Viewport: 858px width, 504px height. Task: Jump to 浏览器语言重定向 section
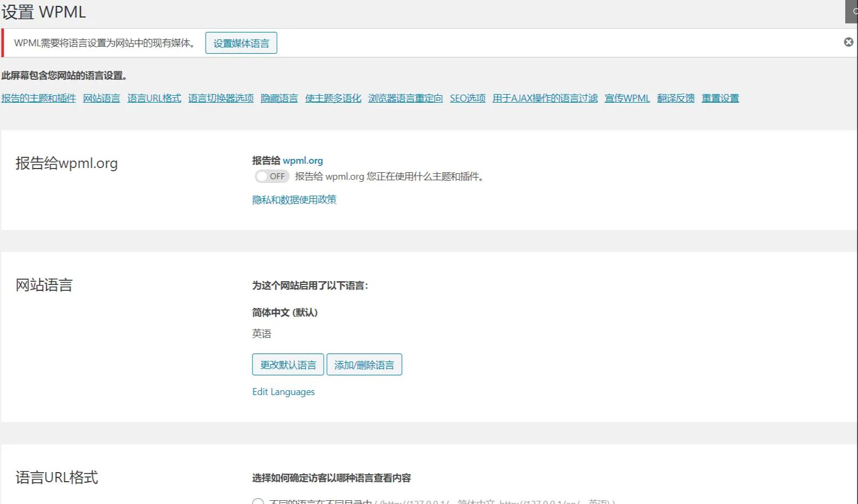click(x=406, y=98)
